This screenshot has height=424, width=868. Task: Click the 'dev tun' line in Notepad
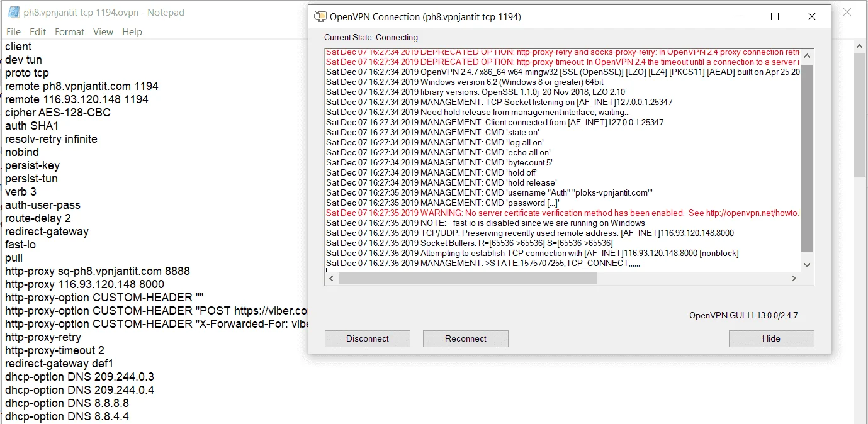[x=23, y=60]
